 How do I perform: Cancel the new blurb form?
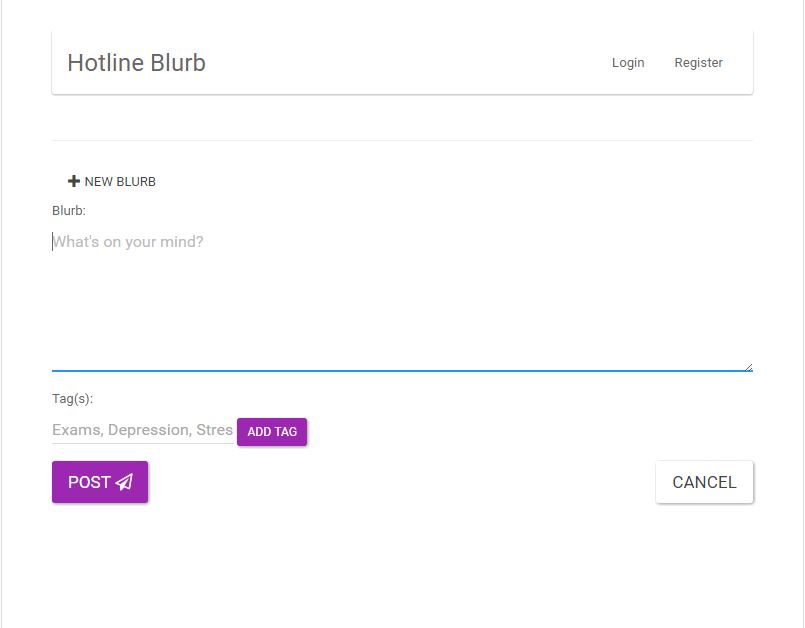[x=704, y=482]
